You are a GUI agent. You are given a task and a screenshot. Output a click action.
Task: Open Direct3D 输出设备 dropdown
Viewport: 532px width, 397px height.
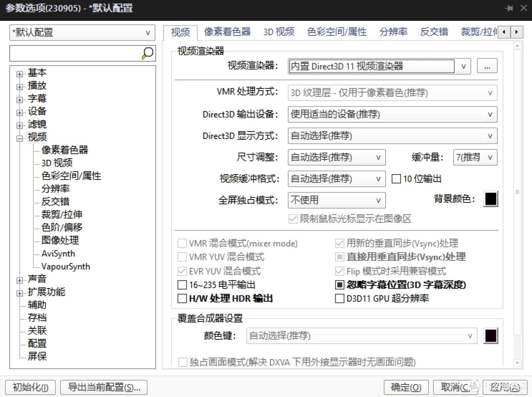coord(393,114)
